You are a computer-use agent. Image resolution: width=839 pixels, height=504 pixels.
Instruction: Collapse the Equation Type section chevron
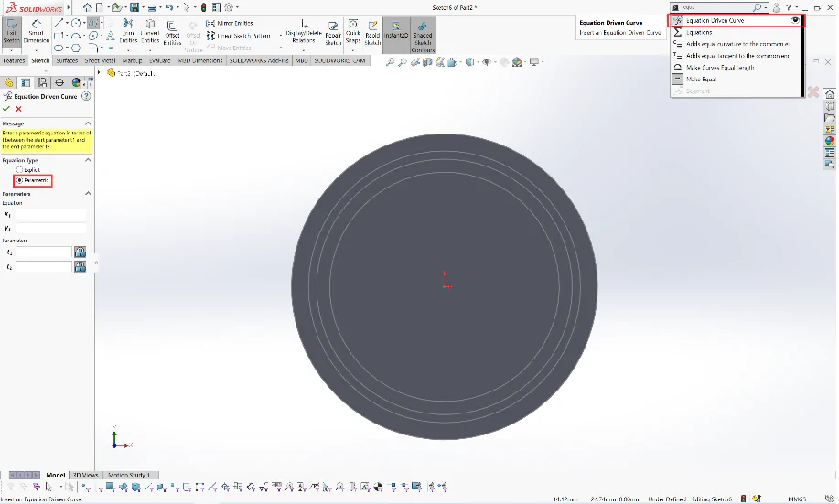click(88, 160)
